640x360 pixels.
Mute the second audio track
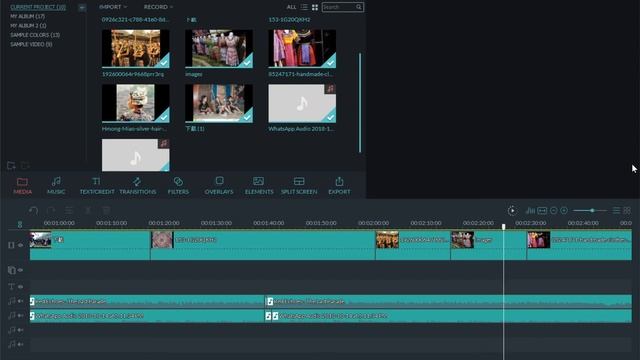click(20, 316)
